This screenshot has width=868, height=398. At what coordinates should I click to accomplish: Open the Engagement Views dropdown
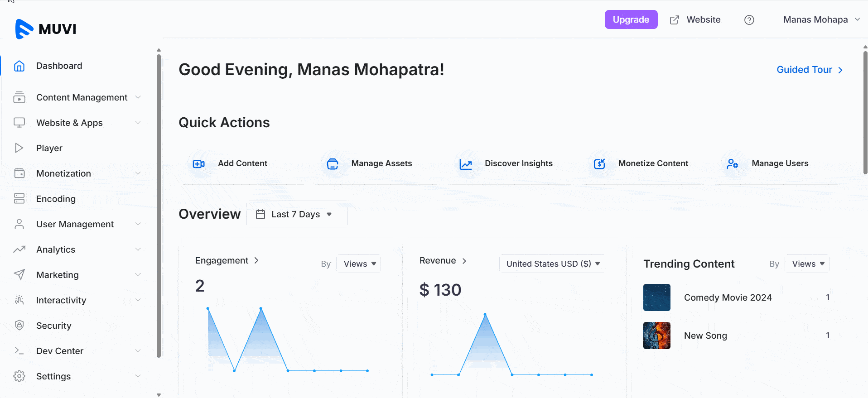[x=359, y=264]
